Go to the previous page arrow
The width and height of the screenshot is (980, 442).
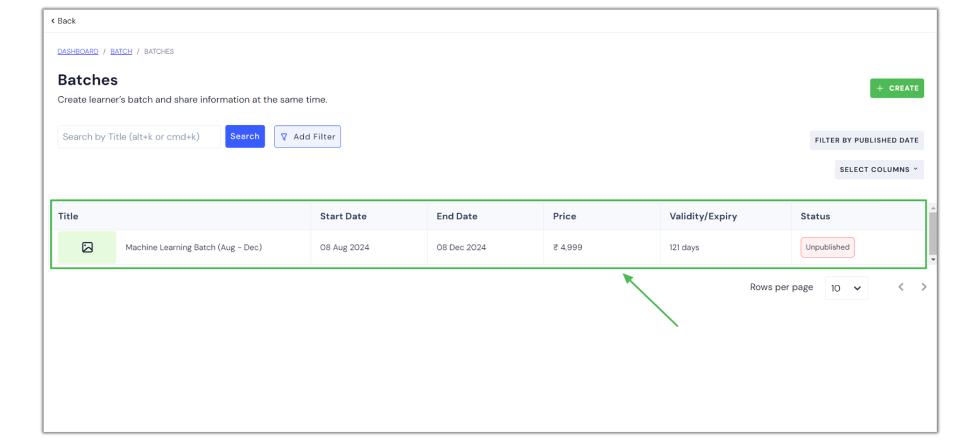tap(901, 287)
